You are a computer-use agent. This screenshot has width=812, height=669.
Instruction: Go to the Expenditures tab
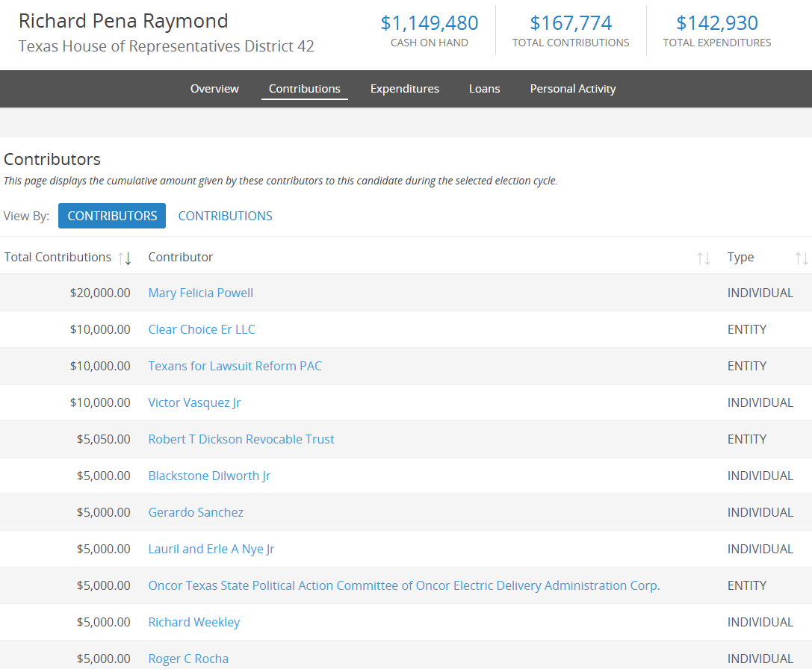pyautogui.click(x=404, y=88)
